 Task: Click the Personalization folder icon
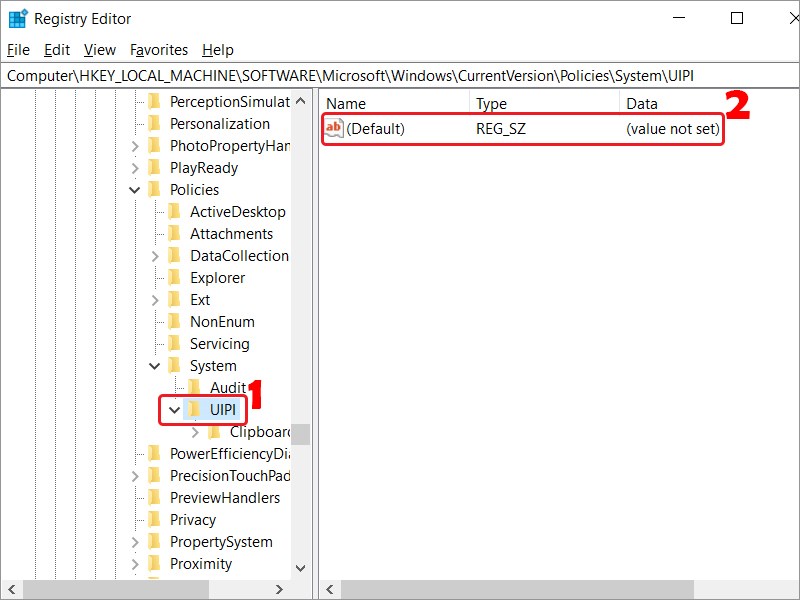pyautogui.click(x=155, y=123)
